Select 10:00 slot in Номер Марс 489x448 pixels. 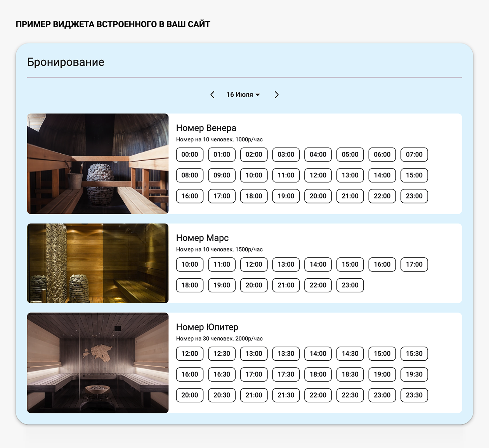point(190,264)
